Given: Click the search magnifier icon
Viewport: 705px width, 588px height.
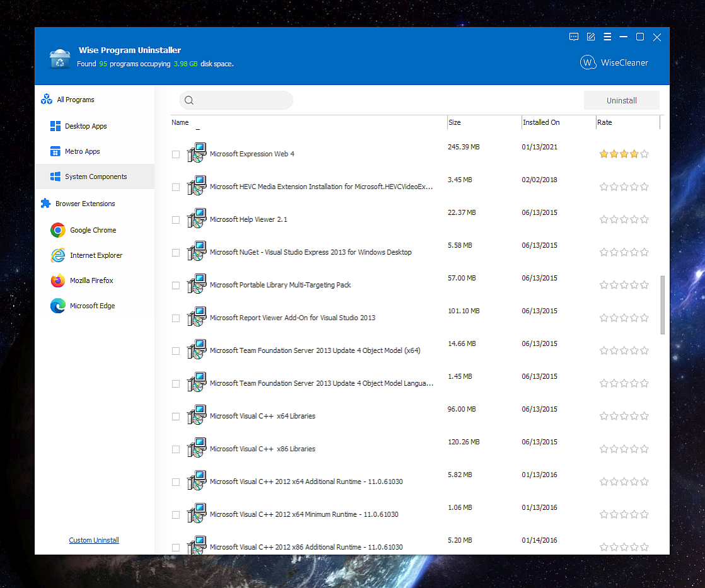Looking at the screenshot, I should click(x=189, y=100).
